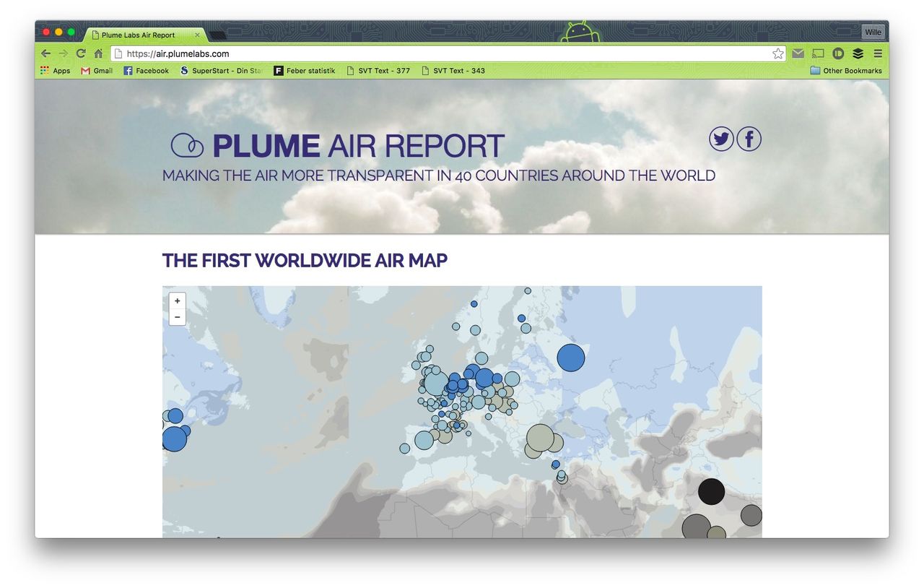Open a new browser tab
Image resolution: width=924 pixels, height=588 pixels.
point(217,35)
